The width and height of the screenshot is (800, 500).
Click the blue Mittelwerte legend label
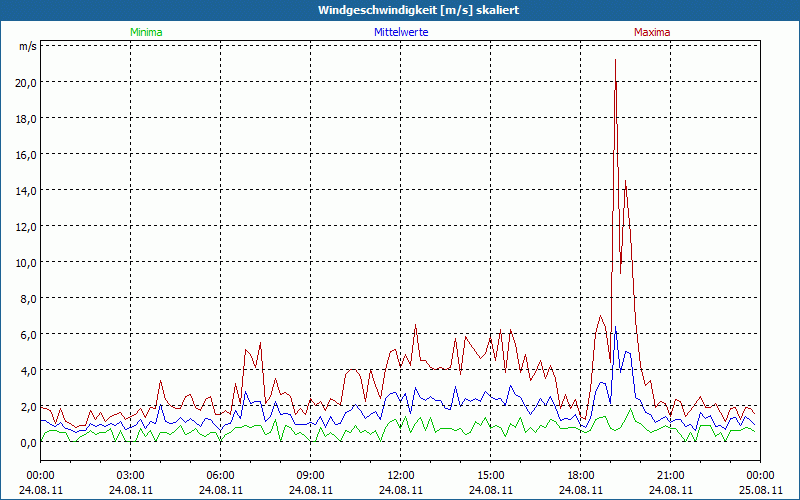coord(401,32)
